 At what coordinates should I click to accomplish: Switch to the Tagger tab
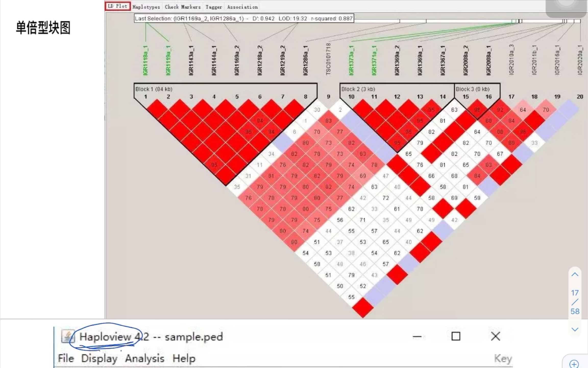tap(214, 7)
